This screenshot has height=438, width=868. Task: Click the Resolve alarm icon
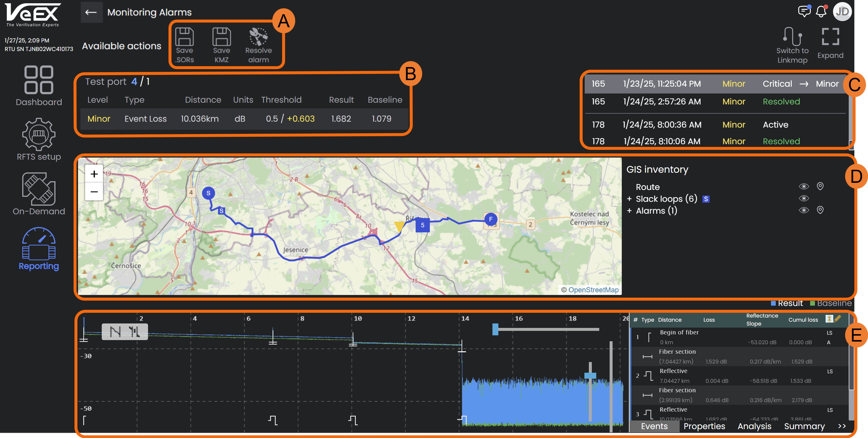pyautogui.click(x=258, y=37)
